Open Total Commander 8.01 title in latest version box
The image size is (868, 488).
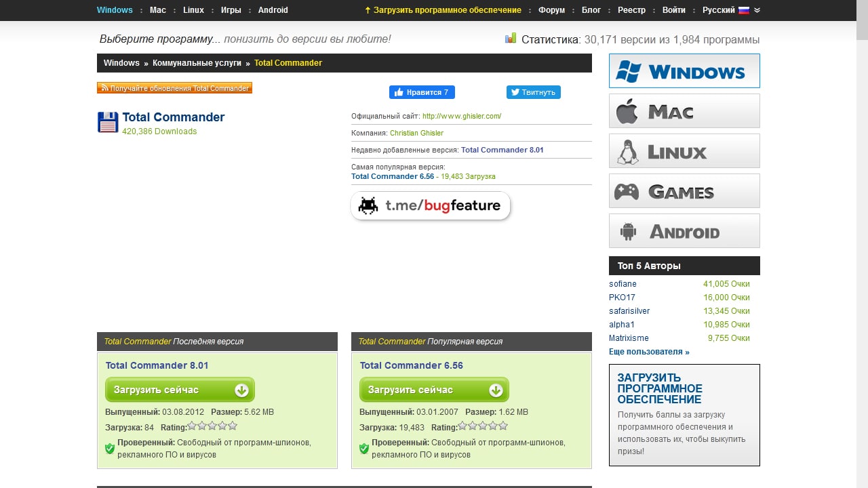tap(157, 365)
